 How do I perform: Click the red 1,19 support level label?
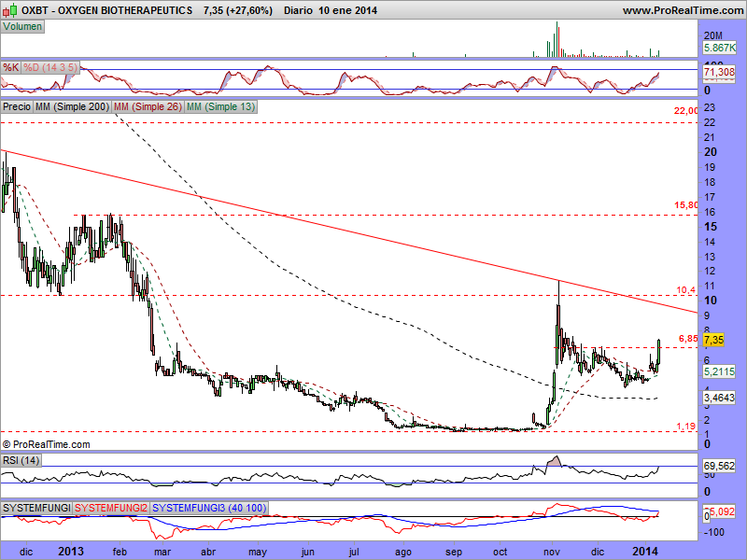click(x=686, y=427)
